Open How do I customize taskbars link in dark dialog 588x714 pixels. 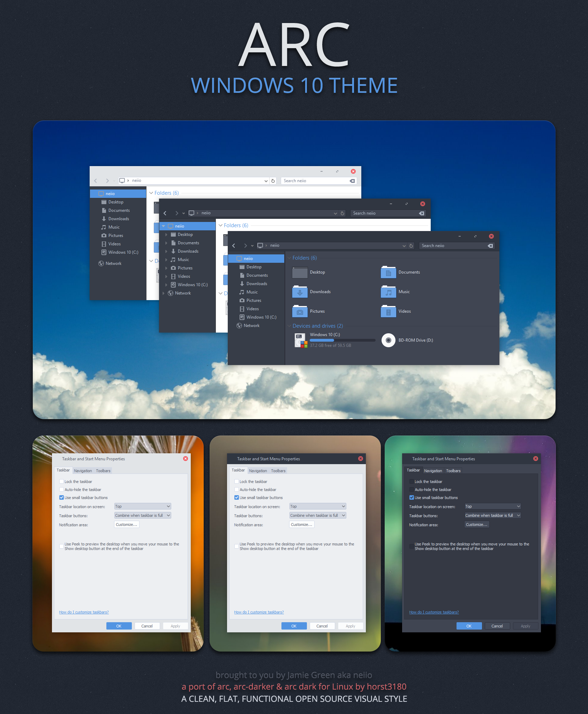click(x=434, y=612)
